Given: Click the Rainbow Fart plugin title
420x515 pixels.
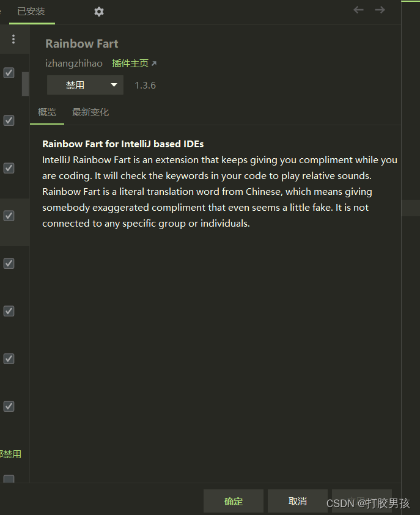Looking at the screenshot, I should (82, 44).
